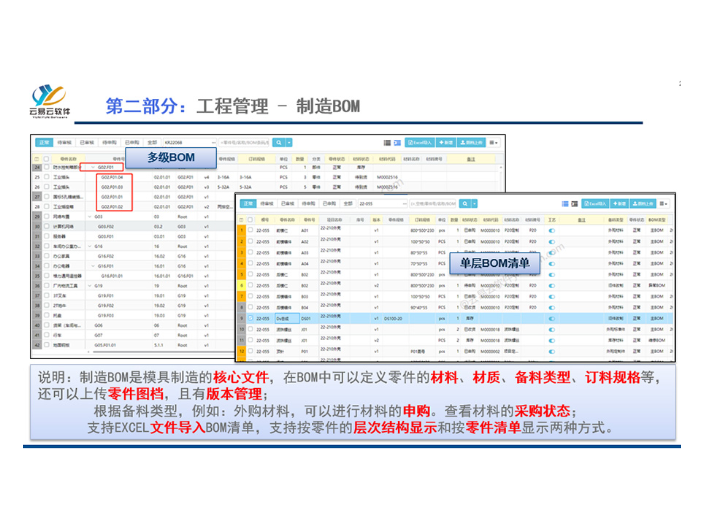Select 全部 tab in multi-level BOM window

point(152,142)
